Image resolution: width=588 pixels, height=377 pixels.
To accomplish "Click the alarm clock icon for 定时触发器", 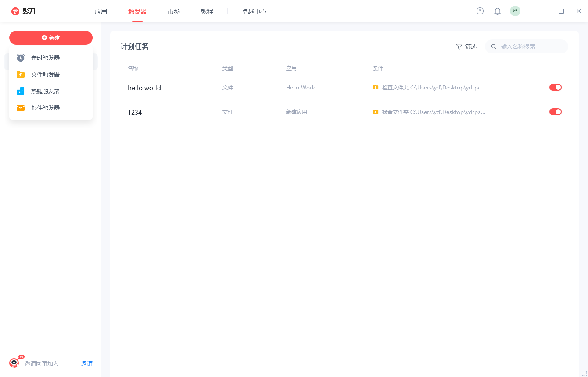I will coord(21,58).
